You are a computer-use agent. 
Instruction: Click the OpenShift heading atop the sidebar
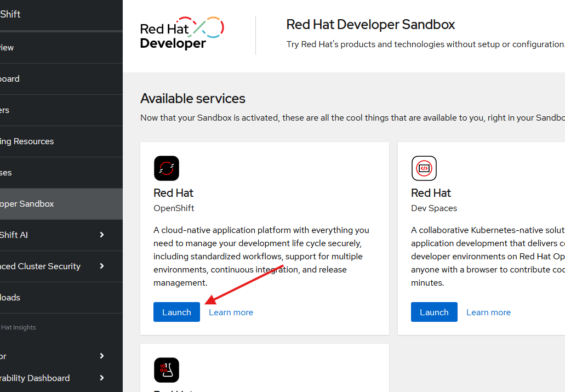click(10, 14)
